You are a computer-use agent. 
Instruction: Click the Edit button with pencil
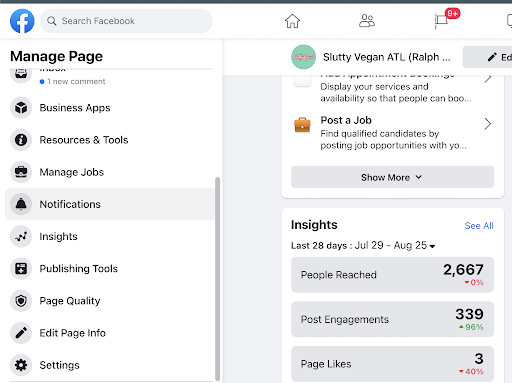pyautogui.click(x=488, y=57)
